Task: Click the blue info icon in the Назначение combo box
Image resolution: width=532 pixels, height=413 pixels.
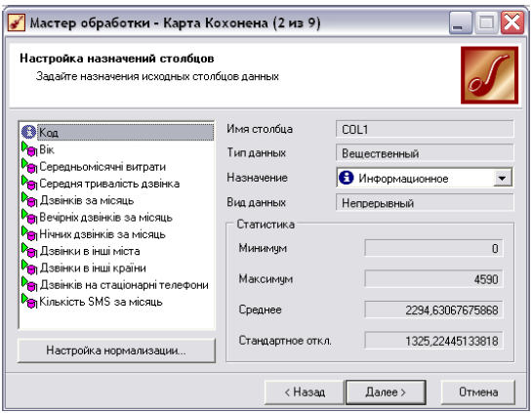Action: point(347,178)
